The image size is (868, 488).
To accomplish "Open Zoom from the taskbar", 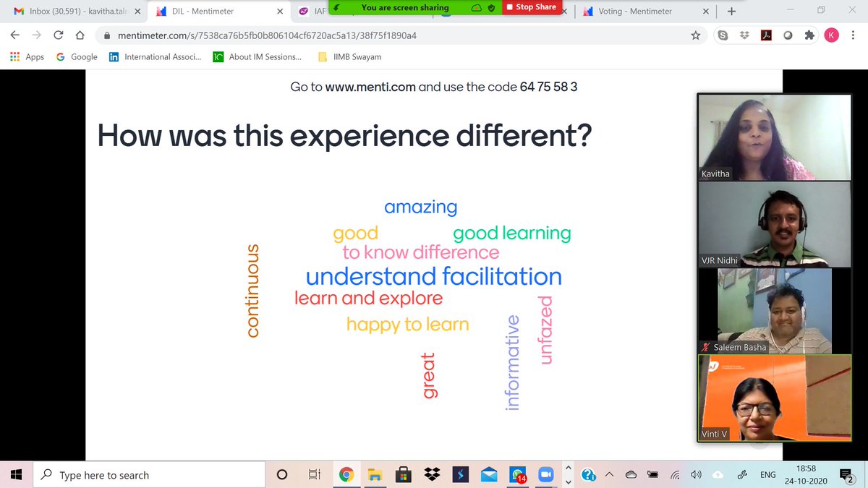I will coord(546,475).
